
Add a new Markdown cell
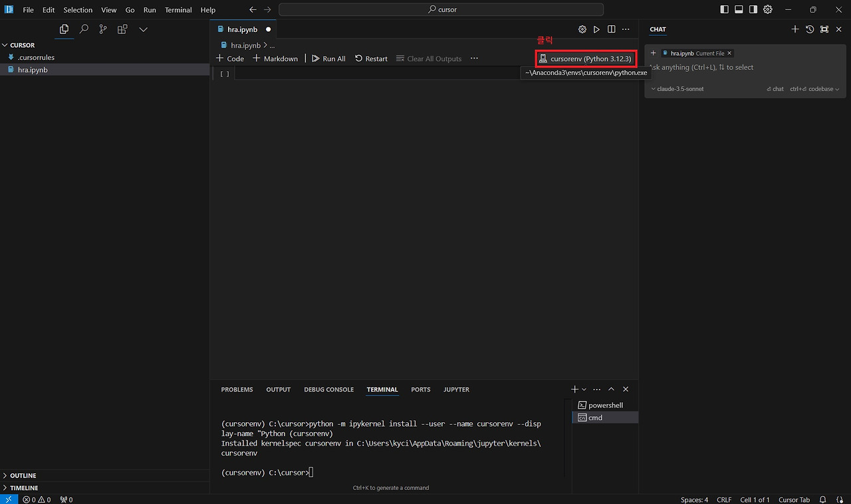tap(275, 59)
